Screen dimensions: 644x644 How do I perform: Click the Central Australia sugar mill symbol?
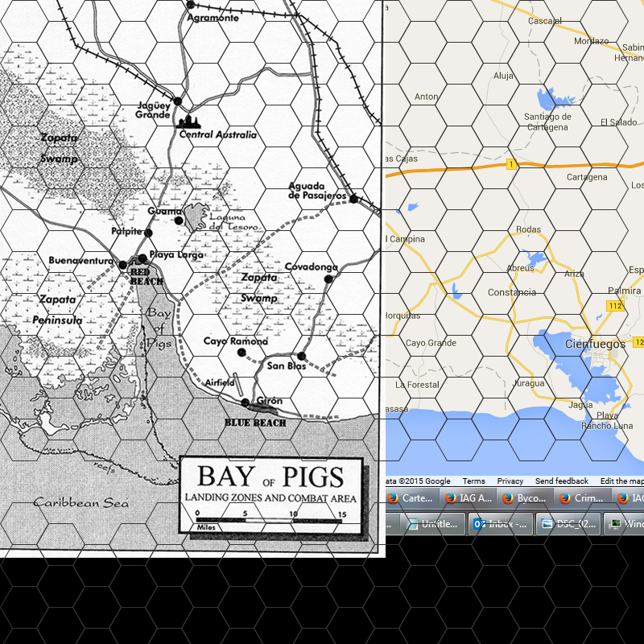click(x=189, y=122)
